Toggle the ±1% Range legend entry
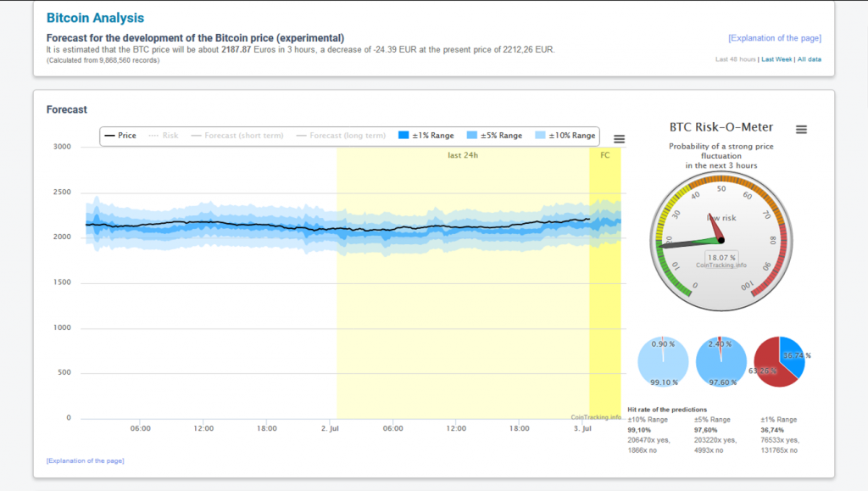The image size is (868, 491). [426, 136]
